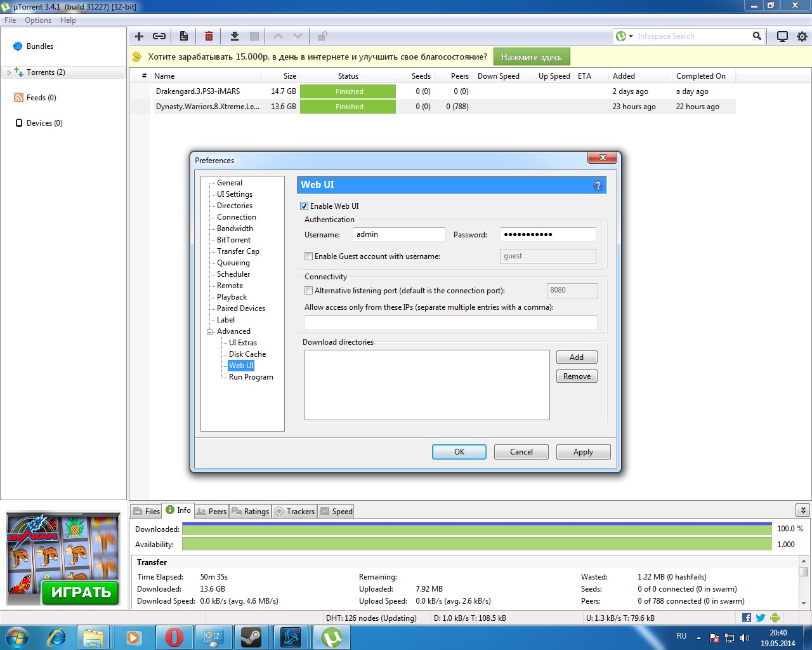
Task: Open Windows Start button
Action: [x=17, y=637]
